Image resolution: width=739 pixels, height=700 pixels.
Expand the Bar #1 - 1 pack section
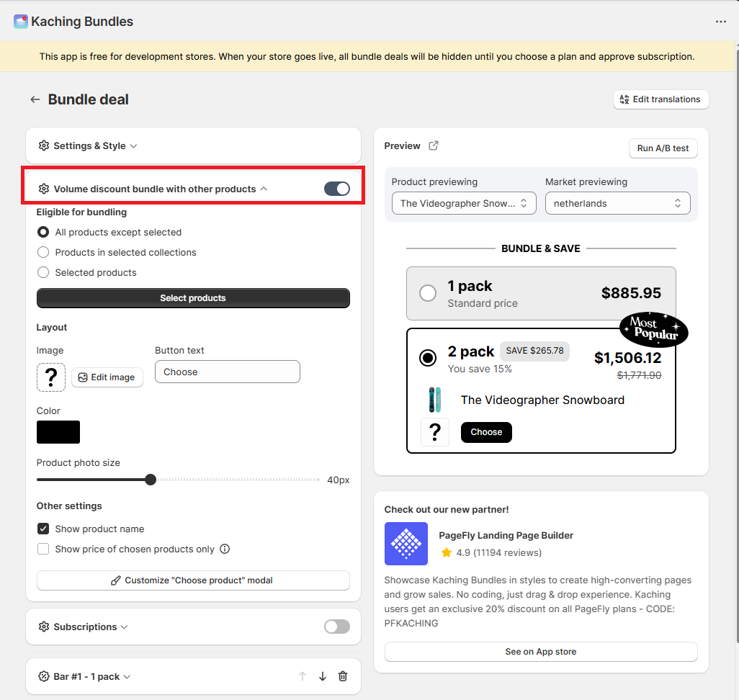coord(127,677)
